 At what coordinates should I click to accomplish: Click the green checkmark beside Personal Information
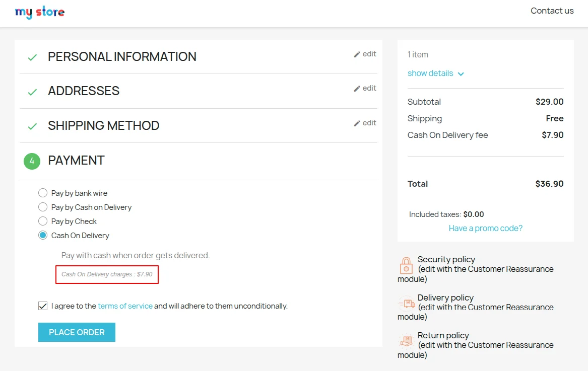(33, 57)
